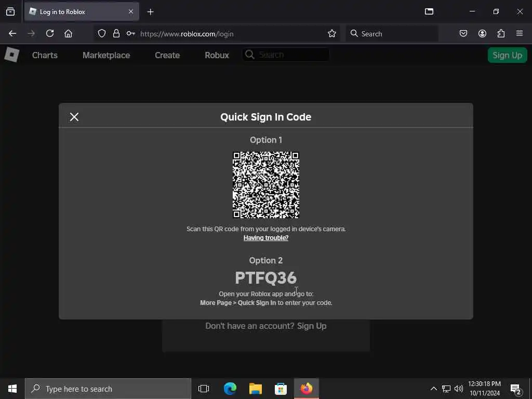
Task: Close the Log in to Roblox tab
Action: [x=131, y=12]
